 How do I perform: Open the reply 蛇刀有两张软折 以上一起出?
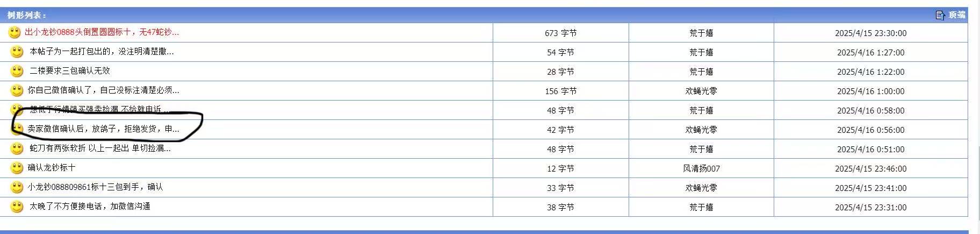(x=100, y=148)
